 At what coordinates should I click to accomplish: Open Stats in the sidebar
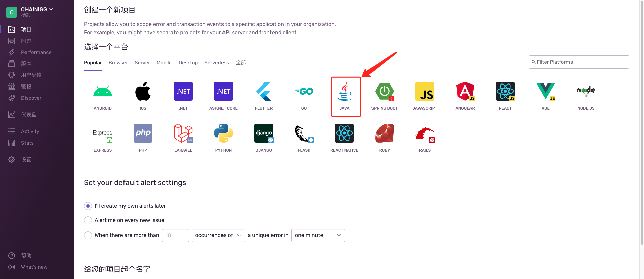pos(27,143)
